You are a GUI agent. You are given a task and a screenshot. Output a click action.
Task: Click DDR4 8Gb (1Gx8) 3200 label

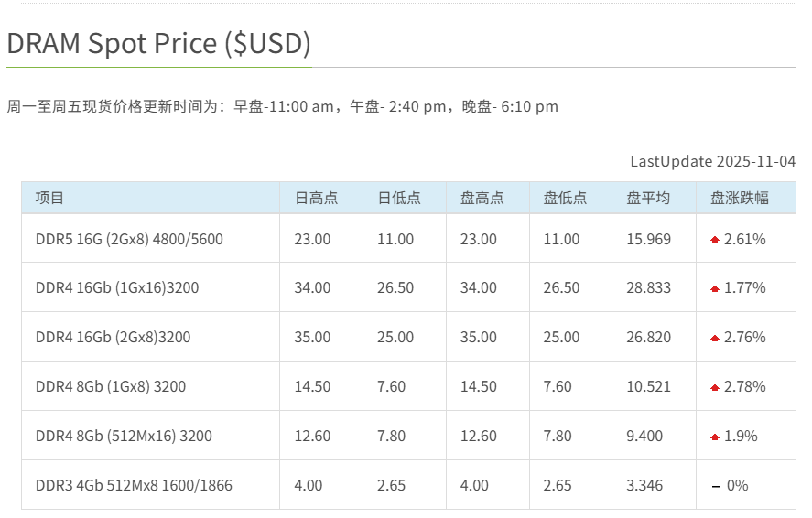(111, 386)
